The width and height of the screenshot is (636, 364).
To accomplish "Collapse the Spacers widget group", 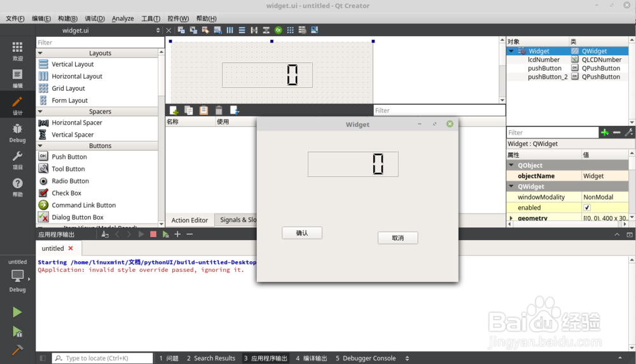I will (x=40, y=111).
